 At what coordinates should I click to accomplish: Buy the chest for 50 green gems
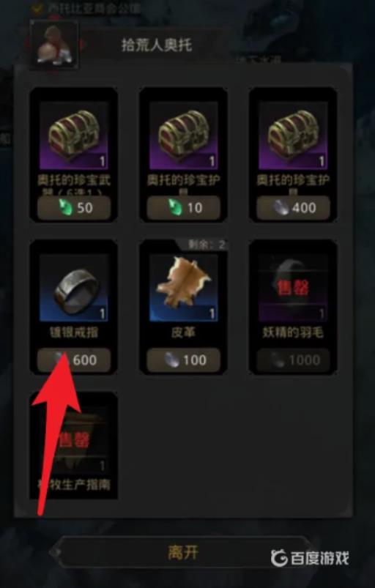74,208
